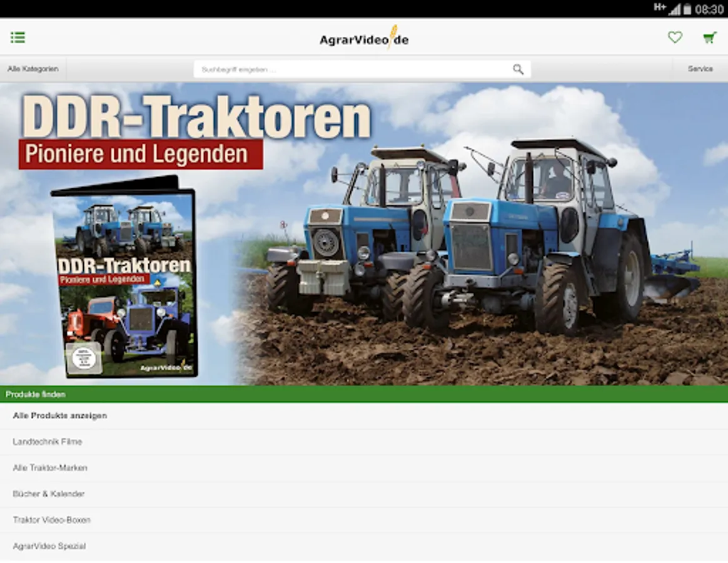Image resolution: width=728 pixels, height=563 pixels.
Task: Tap the Produkte finden green header
Action: coord(364,394)
